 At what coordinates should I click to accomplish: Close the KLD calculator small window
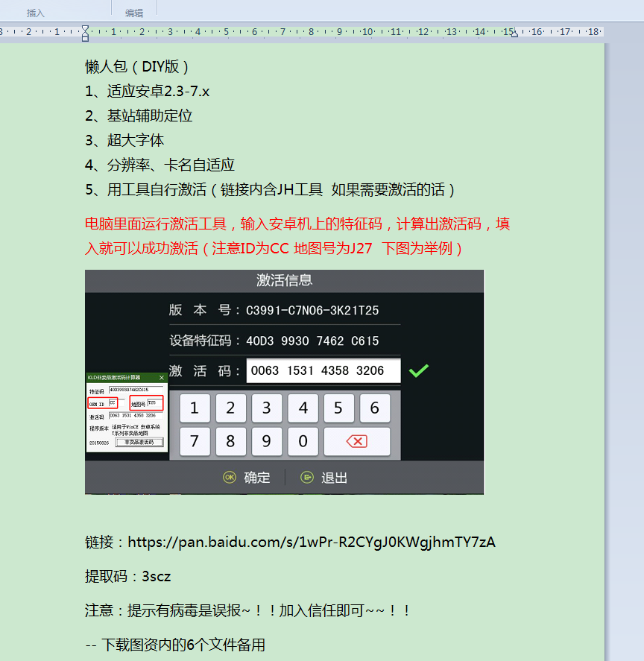coord(162,378)
